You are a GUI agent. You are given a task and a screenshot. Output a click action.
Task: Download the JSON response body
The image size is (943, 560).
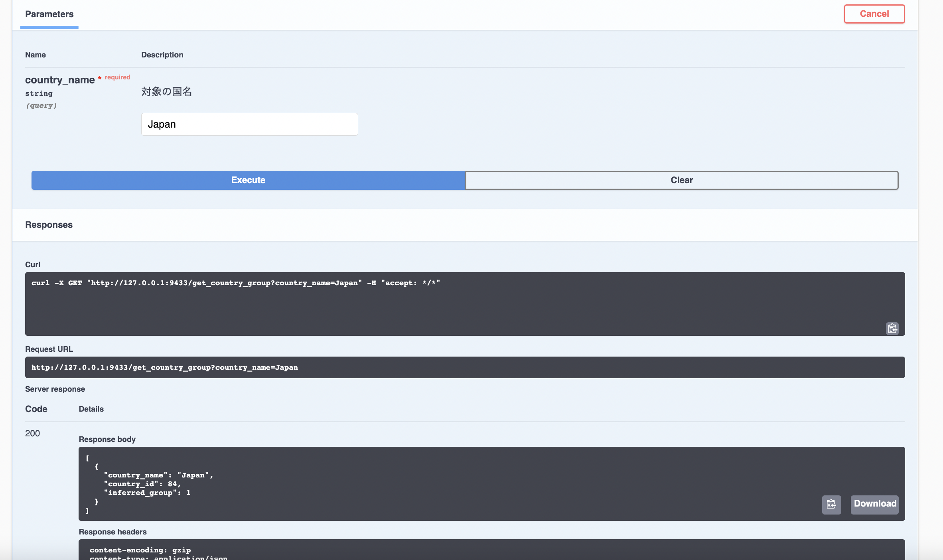[x=874, y=504]
